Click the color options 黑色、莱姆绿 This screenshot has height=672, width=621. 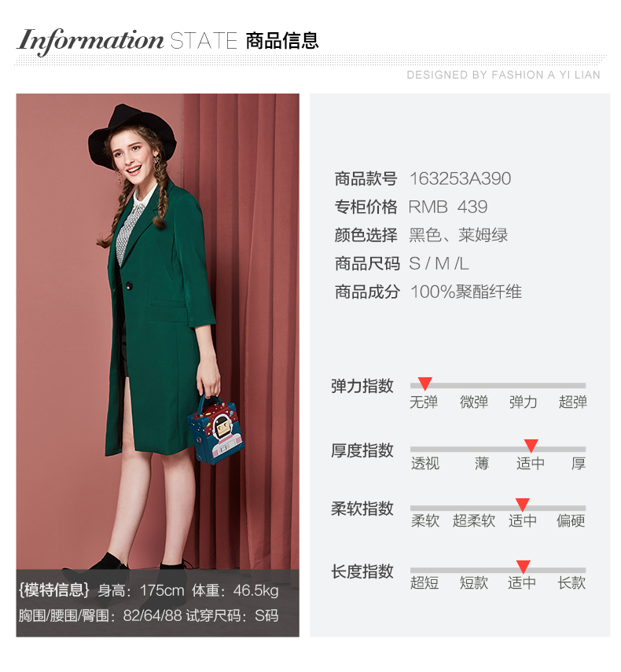pos(458,235)
